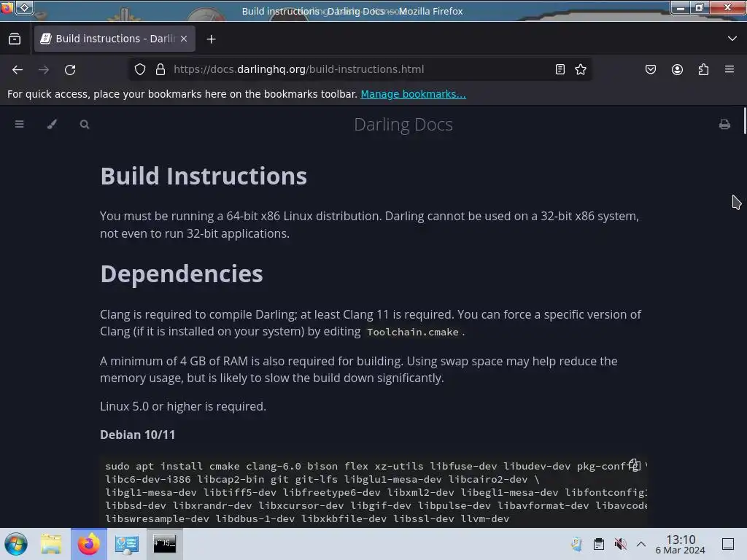Open the tracking protection shield icon
Image resolution: width=747 pixels, height=560 pixels.
139,69
